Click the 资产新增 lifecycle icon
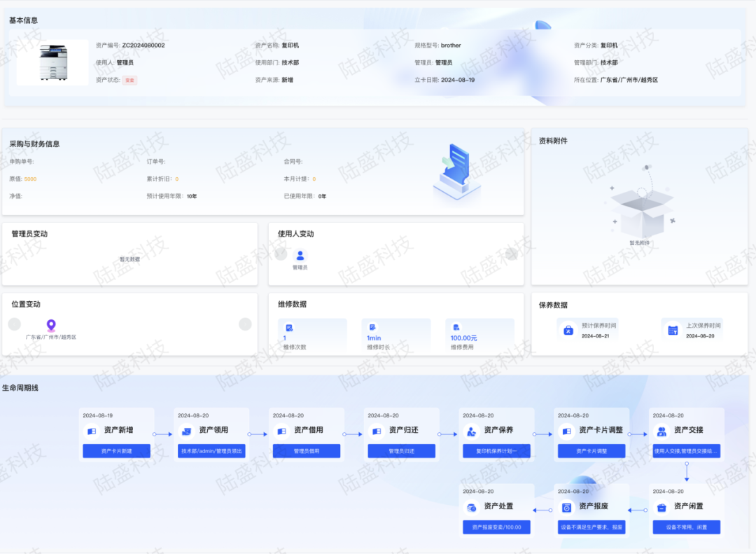 pyautogui.click(x=91, y=431)
